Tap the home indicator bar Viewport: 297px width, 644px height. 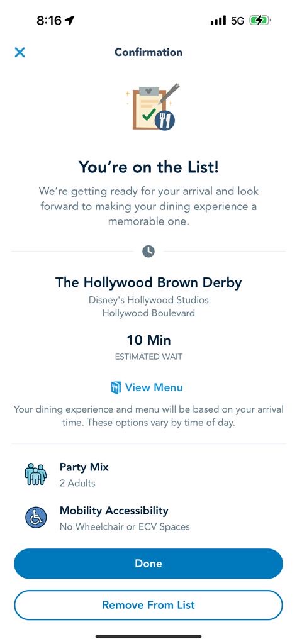148,636
